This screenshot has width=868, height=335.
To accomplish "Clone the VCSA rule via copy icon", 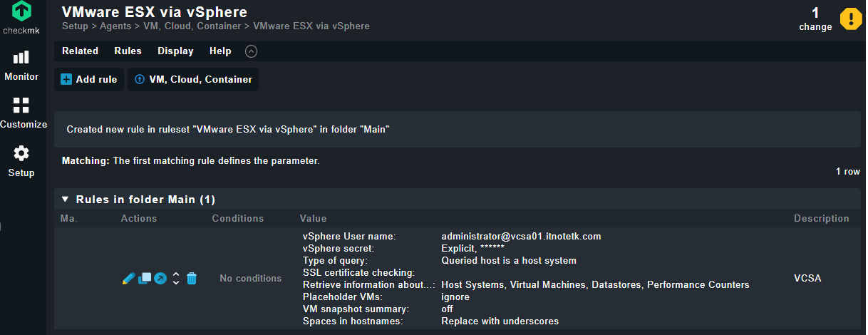I will [145, 278].
